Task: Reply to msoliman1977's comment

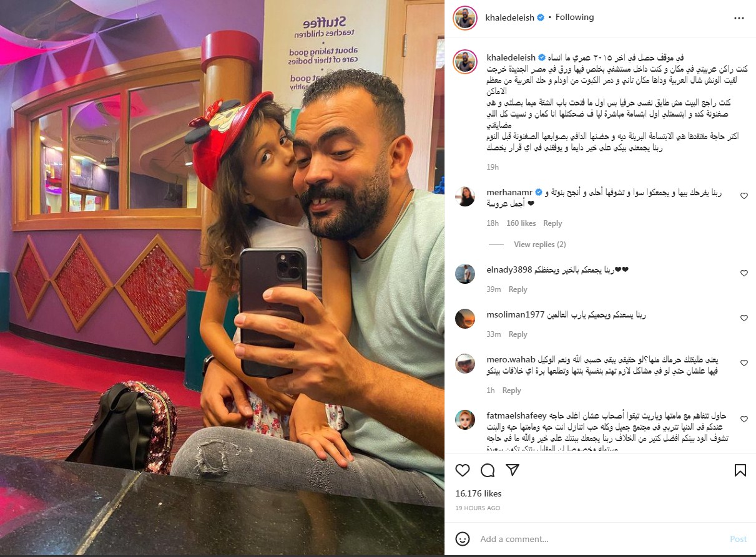Action: pyautogui.click(x=518, y=334)
